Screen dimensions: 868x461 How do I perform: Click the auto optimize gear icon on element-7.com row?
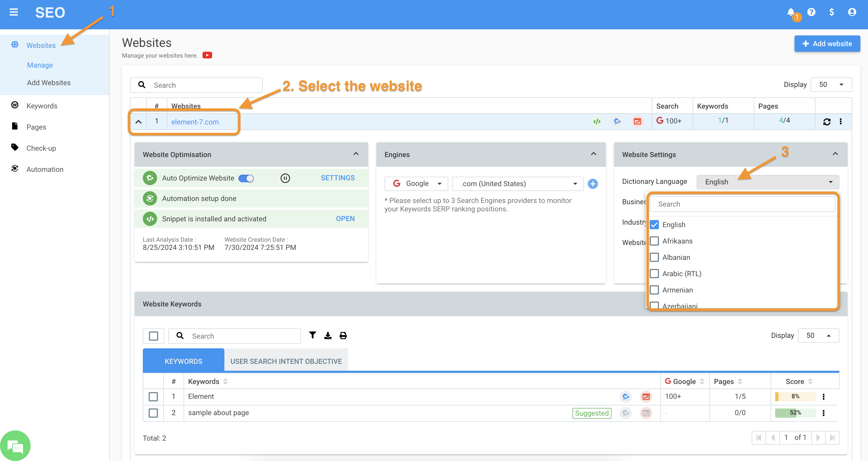coord(617,122)
